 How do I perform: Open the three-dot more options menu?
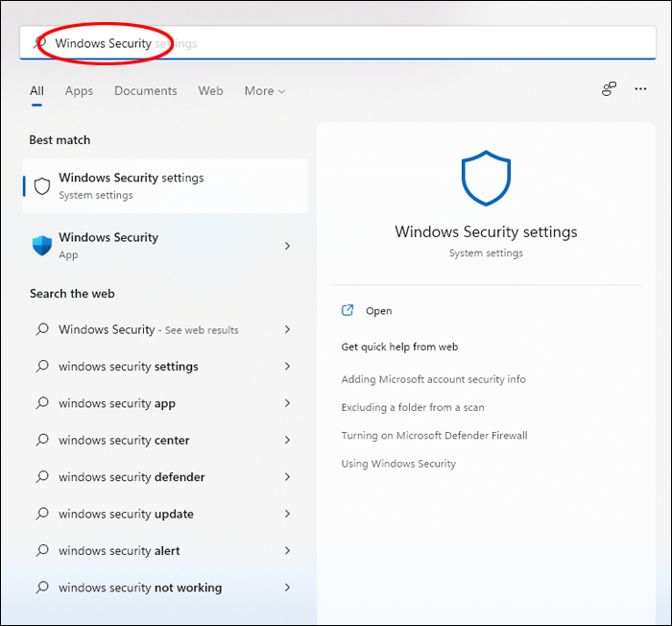tap(640, 89)
